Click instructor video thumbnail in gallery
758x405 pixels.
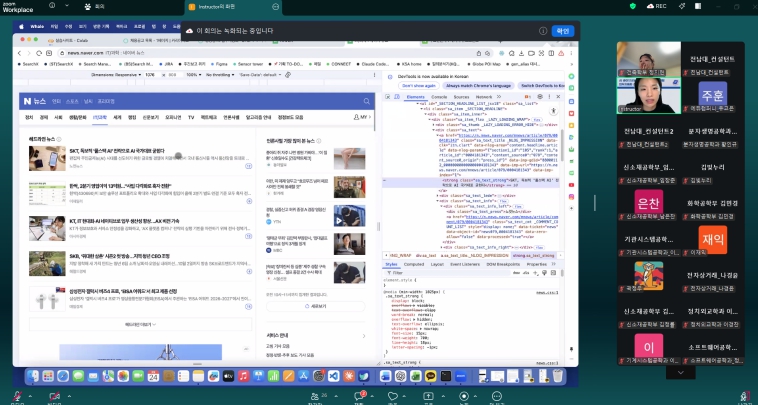[x=649, y=95]
